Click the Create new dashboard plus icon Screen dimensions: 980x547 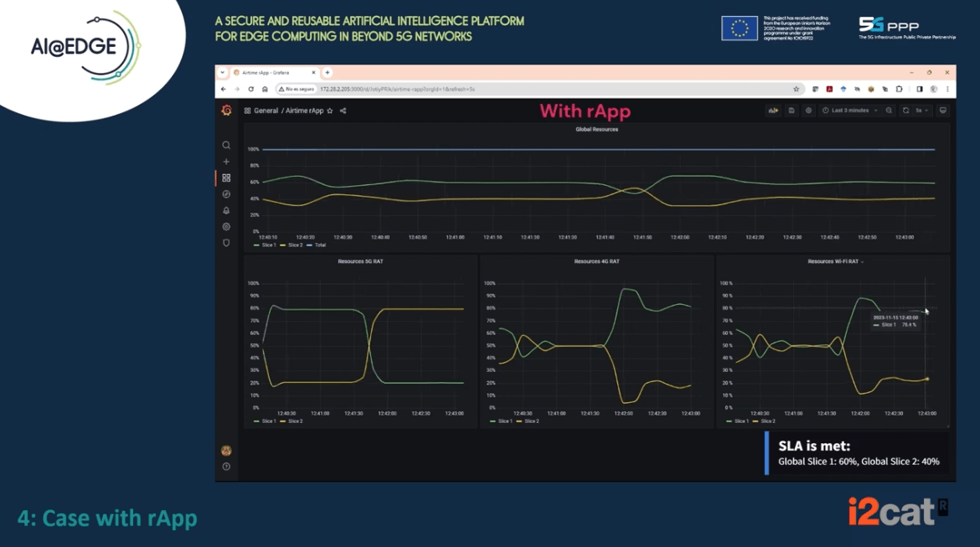pyautogui.click(x=226, y=162)
